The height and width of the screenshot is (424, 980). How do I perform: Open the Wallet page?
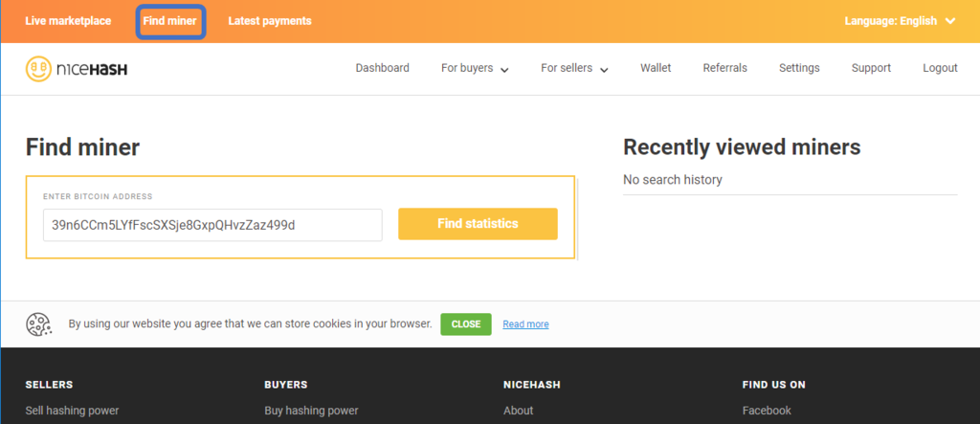(x=656, y=68)
